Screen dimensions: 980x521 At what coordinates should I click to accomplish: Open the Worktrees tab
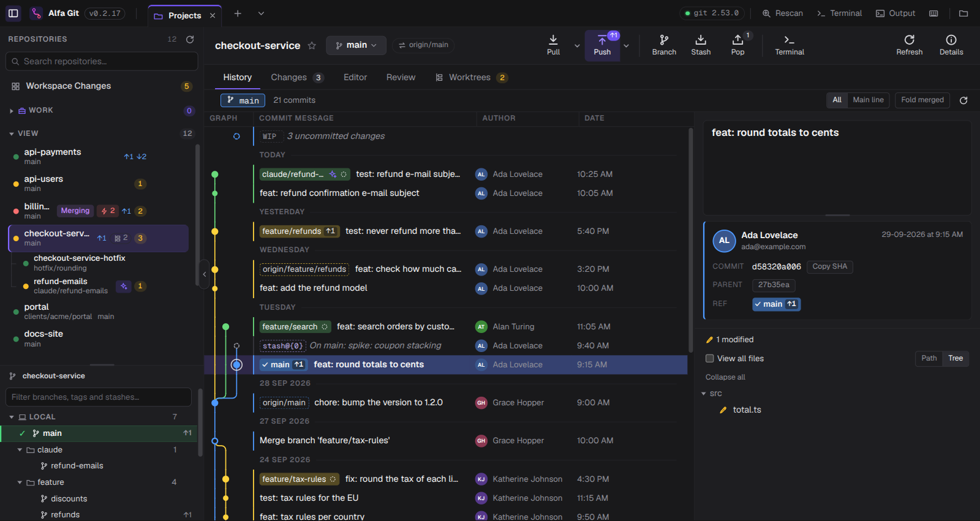coord(471,78)
